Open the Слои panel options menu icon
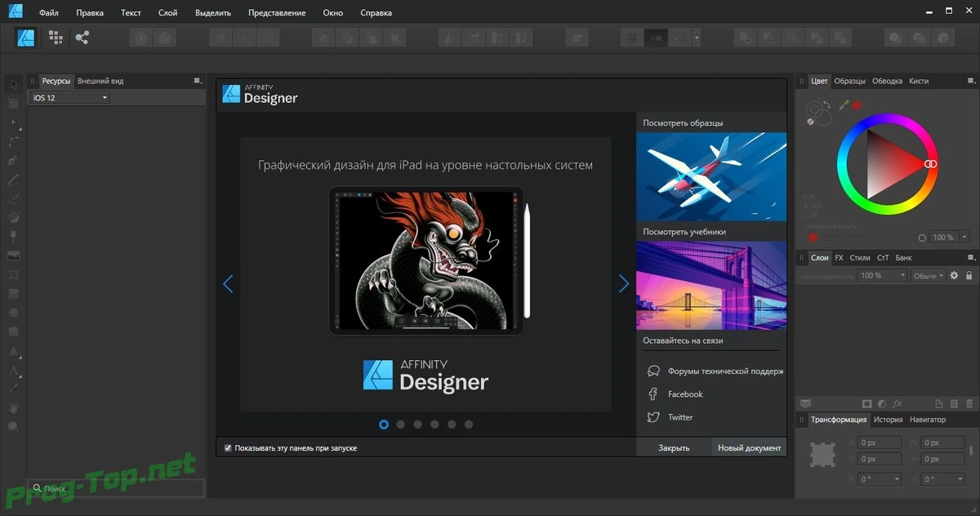The width and height of the screenshot is (980, 516). point(971,258)
